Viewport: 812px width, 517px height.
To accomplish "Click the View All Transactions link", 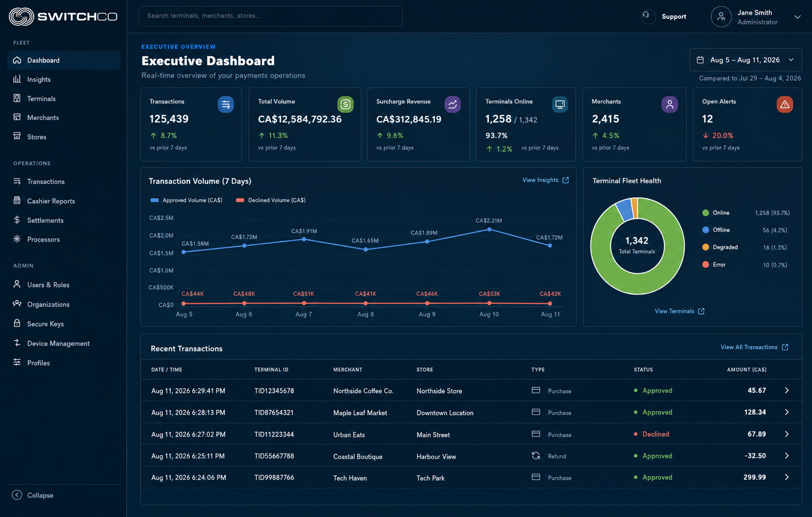I will click(x=754, y=347).
